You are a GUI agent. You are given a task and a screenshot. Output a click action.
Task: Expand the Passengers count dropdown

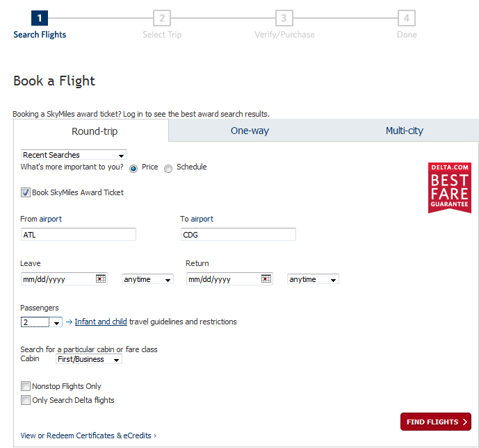[42, 322]
